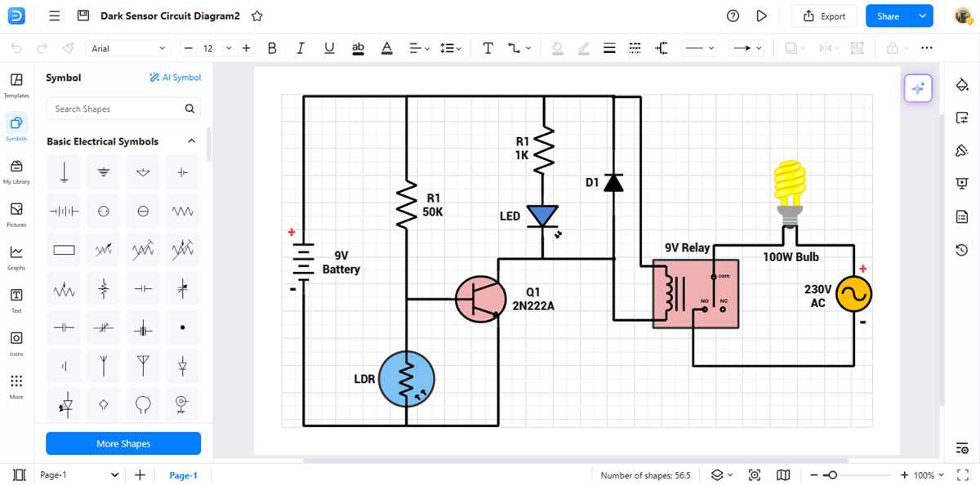Image resolution: width=980 pixels, height=485 pixels.
Task: Open the 100% zoom level dropdown
Action: [x=929, y=474]
